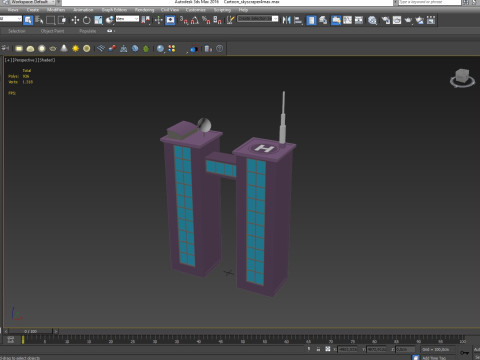This screenshot has width=480, height=360.
Task: Click the cone primitive icon
Action: point(64,49)
